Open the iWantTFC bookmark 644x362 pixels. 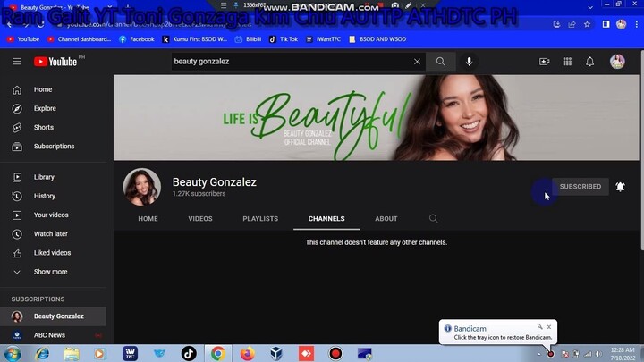click(x=323, y=39)
